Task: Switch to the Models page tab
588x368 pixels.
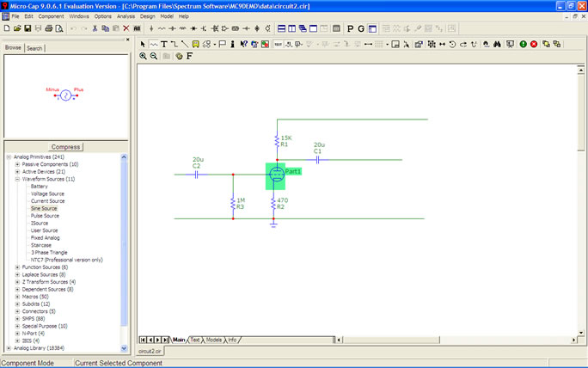Action: 214,340
